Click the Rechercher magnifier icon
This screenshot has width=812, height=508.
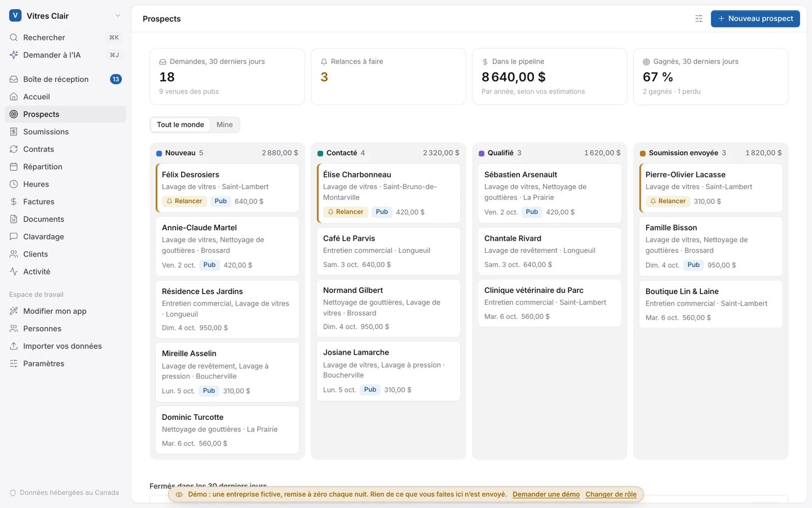coord(14,37)
